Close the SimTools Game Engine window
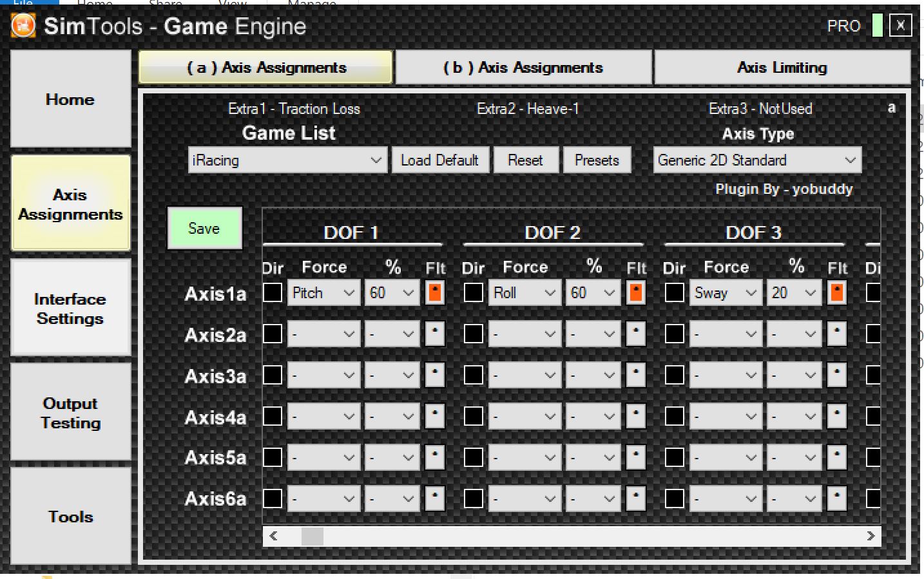The width and height of the screenshot is (924, 579). pos(900,26)
